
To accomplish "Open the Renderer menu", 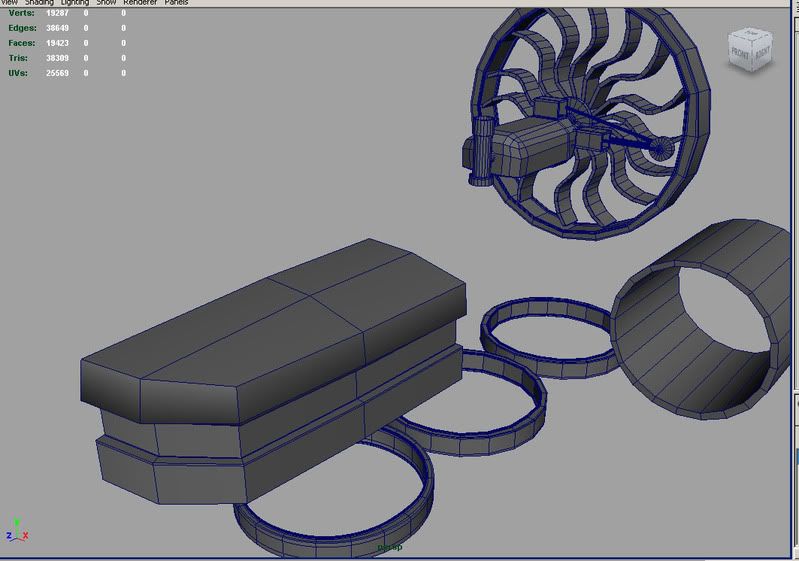I will click(x=140, y=3).
